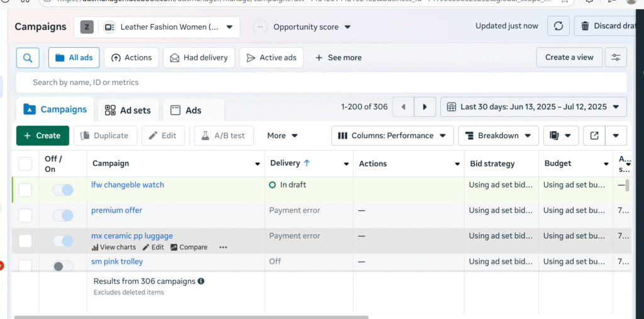
Task: Click the search by name input field
Action: click(321, 82)
